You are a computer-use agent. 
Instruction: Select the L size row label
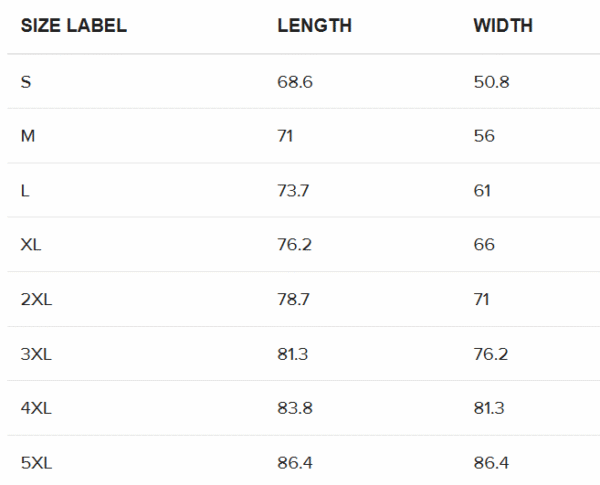tap(25, 191)
